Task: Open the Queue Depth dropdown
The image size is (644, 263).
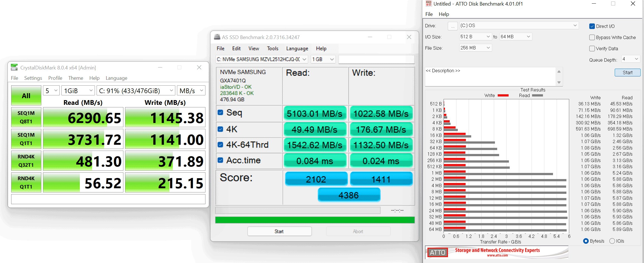Action: coord(631,59)
